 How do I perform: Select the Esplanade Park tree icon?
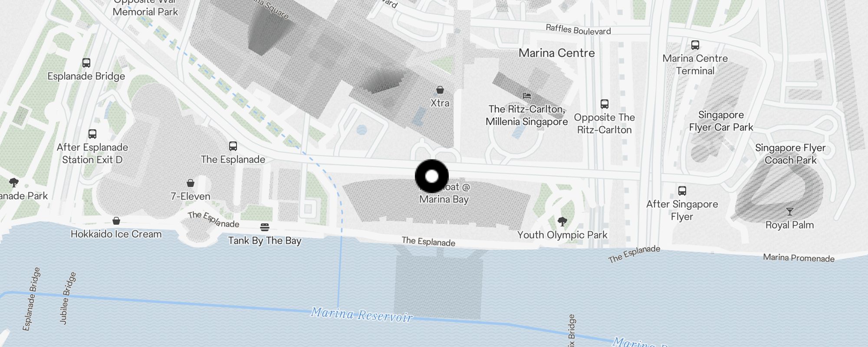coord(14,183)
